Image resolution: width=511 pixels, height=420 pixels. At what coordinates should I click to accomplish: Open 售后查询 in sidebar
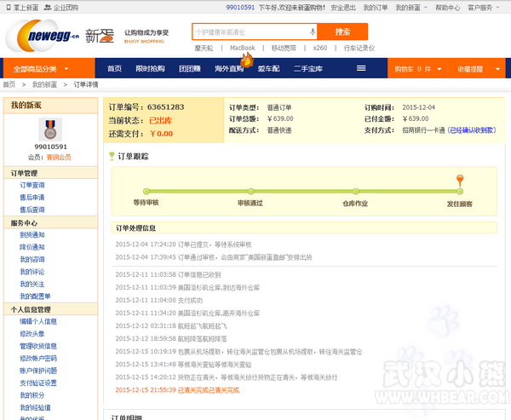pos(32,210)
